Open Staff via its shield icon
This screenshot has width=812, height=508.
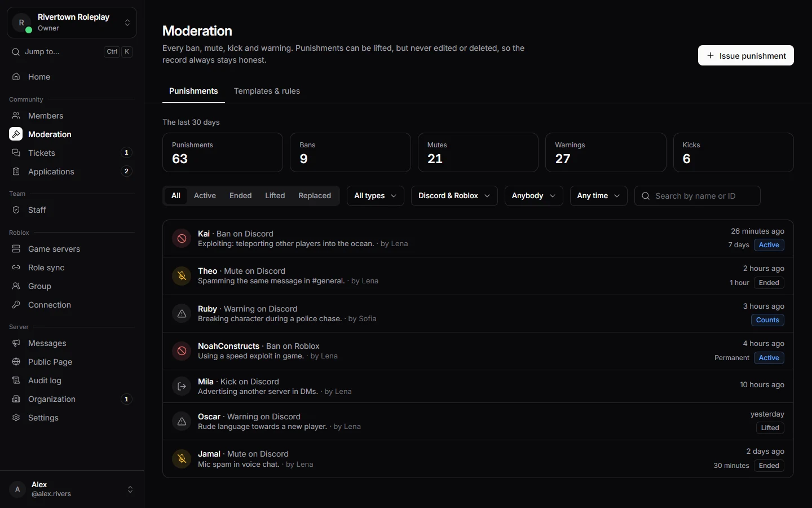coord(16,210)
